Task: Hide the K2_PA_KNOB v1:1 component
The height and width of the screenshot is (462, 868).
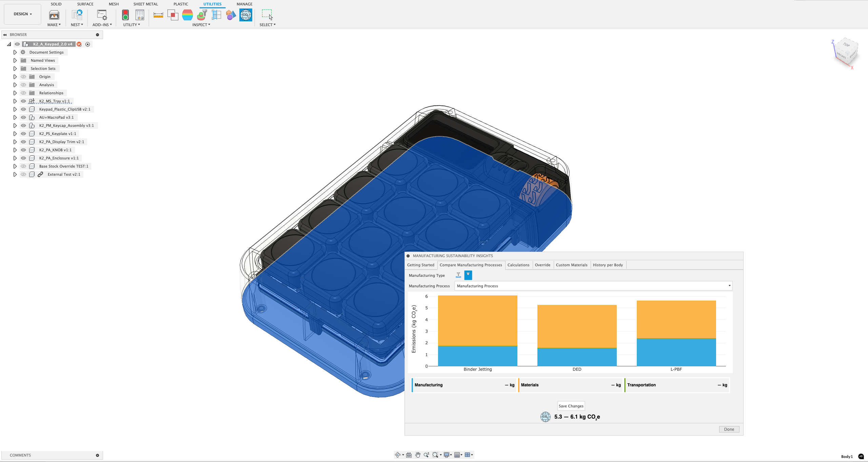Action: pos(23,150)
